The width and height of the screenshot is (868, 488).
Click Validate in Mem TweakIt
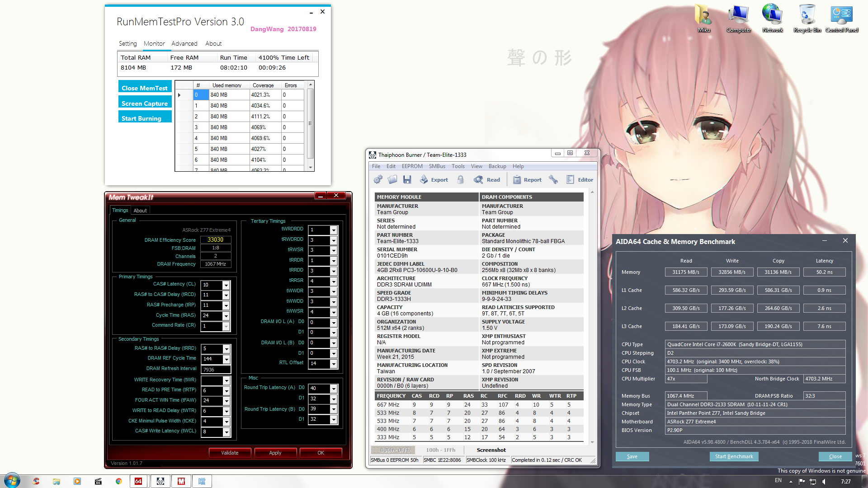click(x=230, y=453)
